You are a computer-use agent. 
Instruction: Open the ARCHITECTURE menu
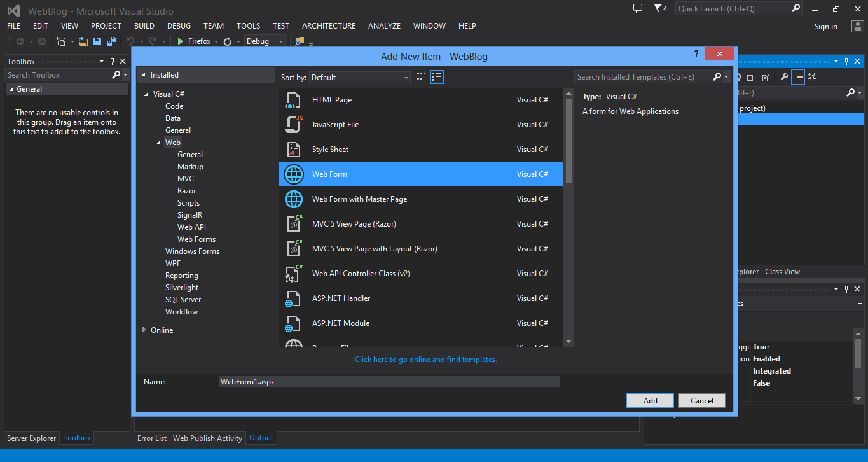pyautogui.click(x=329, y=26)
